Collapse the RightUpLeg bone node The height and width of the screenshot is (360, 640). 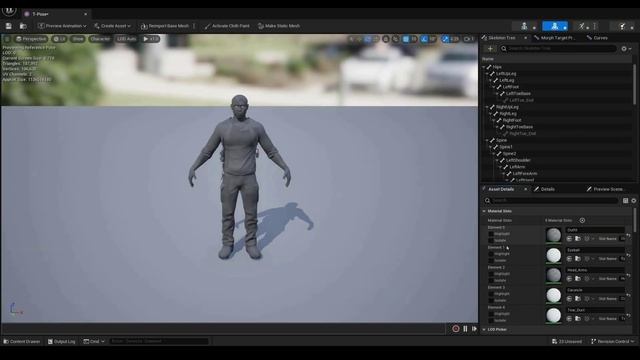487,107
